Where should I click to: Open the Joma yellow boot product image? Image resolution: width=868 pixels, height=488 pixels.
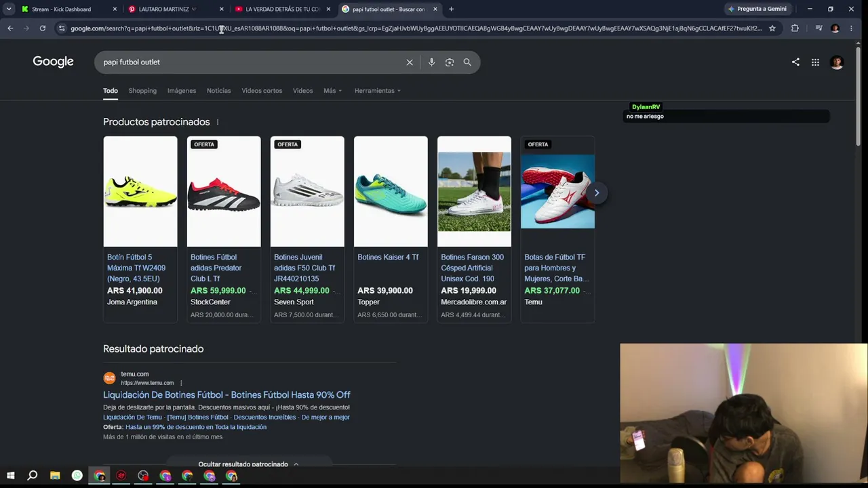tap(140, 192)
